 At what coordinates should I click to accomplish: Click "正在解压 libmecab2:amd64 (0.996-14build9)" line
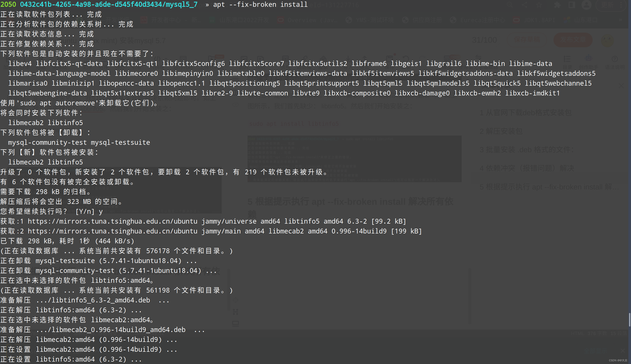(89, 339)
